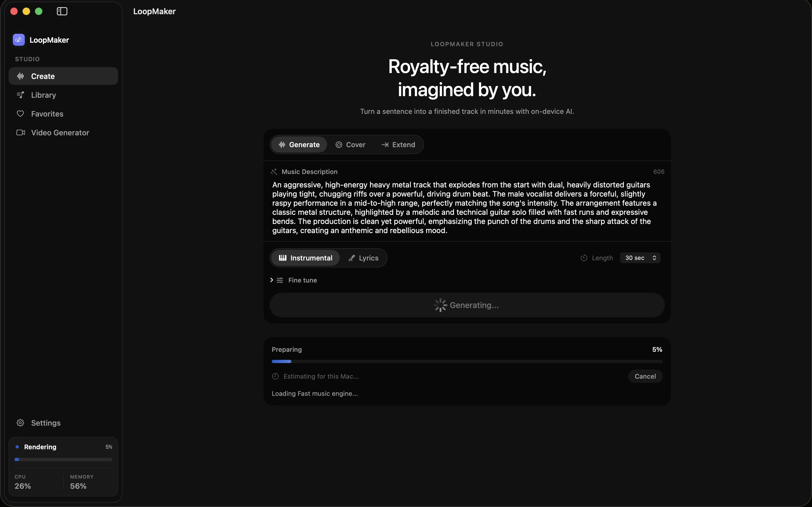Viewport: 812px width, 507px height.
Task: Click the LoopMaker window title text
Action: (x=154, y=11)
